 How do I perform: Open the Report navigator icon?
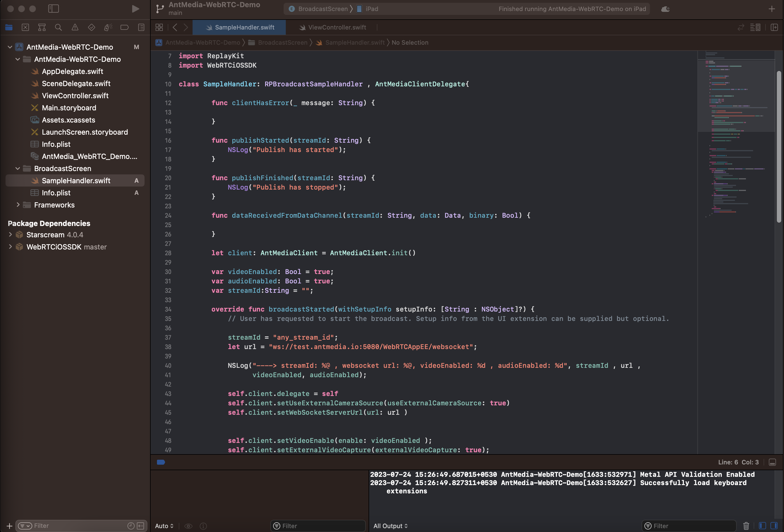(141, 27)
